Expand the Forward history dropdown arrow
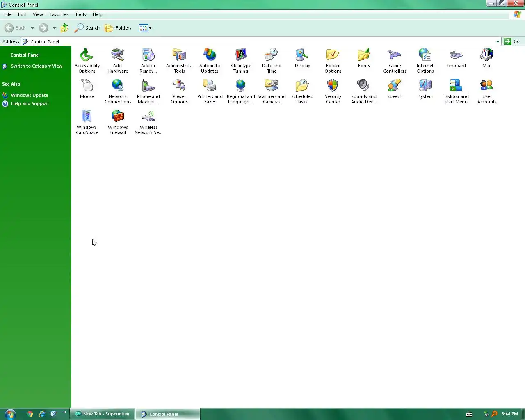The image size is (525, 420). pos(55,28)
